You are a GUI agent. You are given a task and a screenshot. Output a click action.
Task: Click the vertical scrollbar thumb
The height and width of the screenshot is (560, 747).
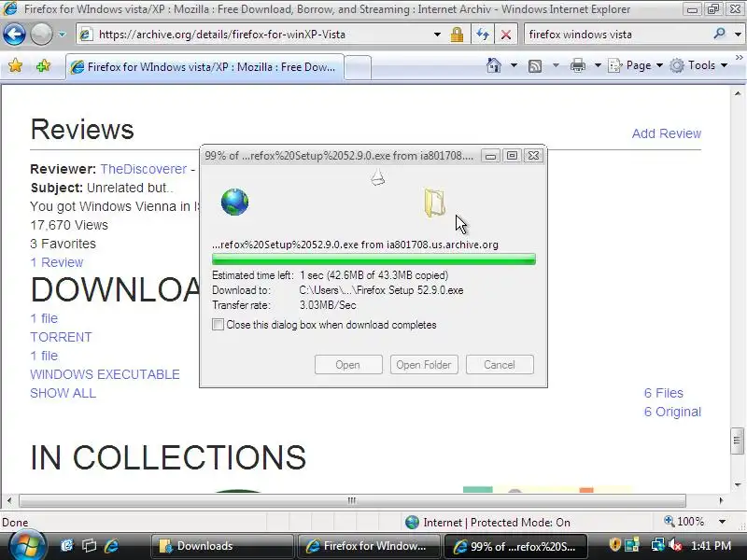(737, 441)
